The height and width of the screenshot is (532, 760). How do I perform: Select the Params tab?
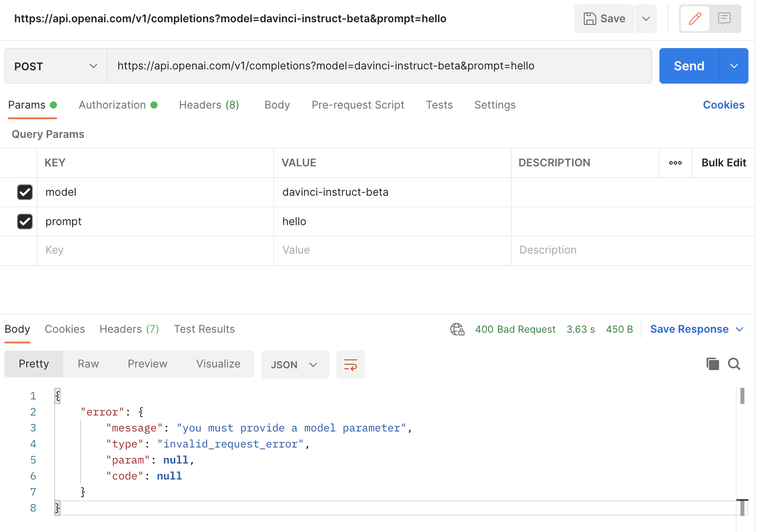(x=32, y=105)
